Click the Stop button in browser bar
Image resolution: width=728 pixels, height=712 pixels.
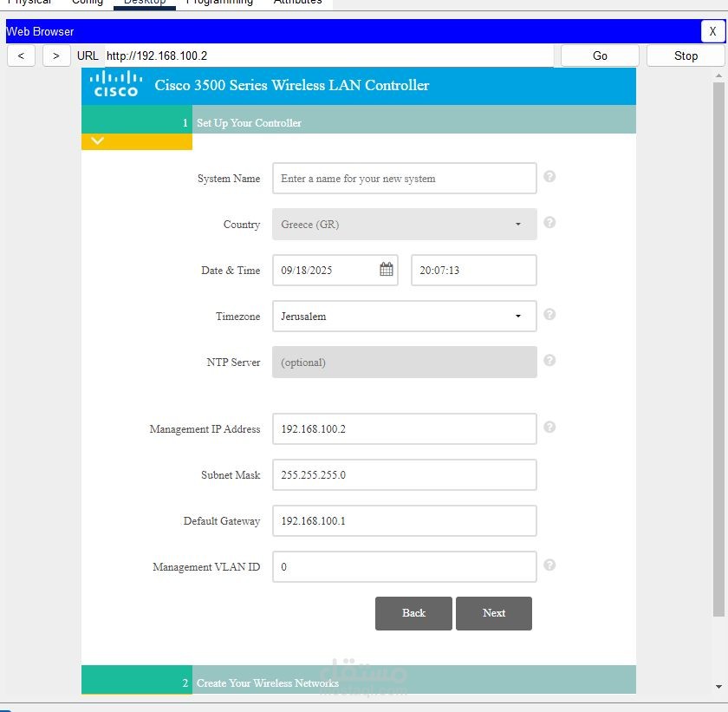point(686,56)
